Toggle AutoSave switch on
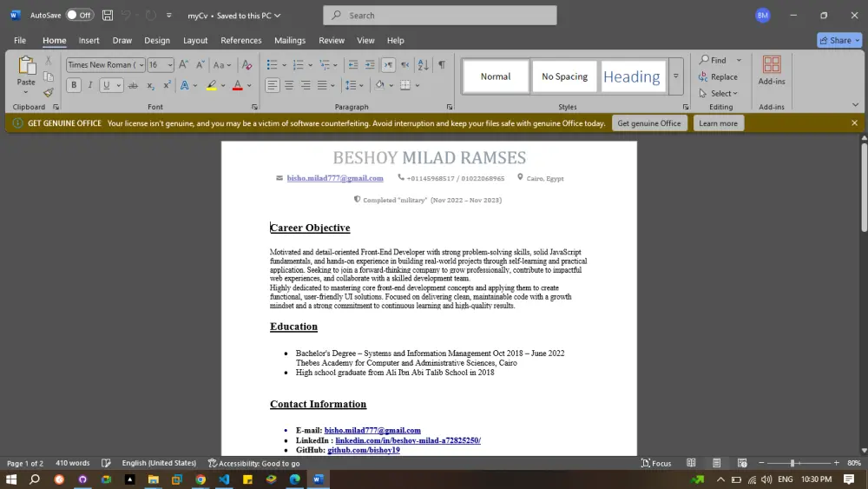The height and width of the screenshot is (489, 868). pyautogui.click(x=79, y=16)
